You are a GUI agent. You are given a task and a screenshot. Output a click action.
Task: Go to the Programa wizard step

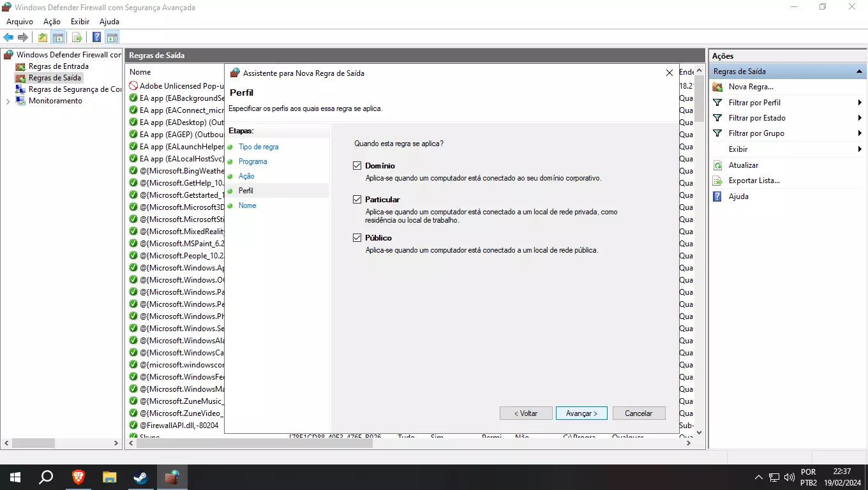[x=253, y=161]
